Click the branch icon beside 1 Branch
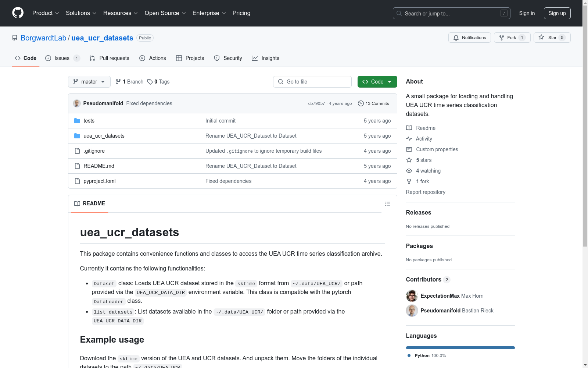 tap(118, 82)
